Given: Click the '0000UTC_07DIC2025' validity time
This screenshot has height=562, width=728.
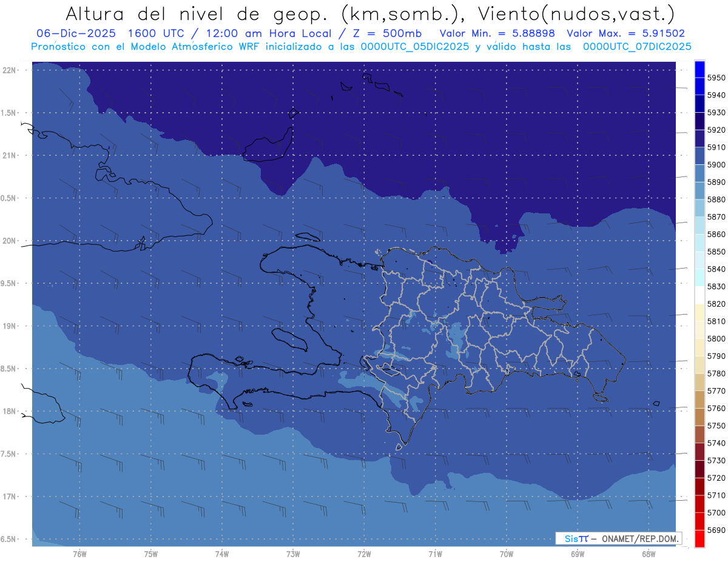Looking at the screenshot, I should point(636,47).
